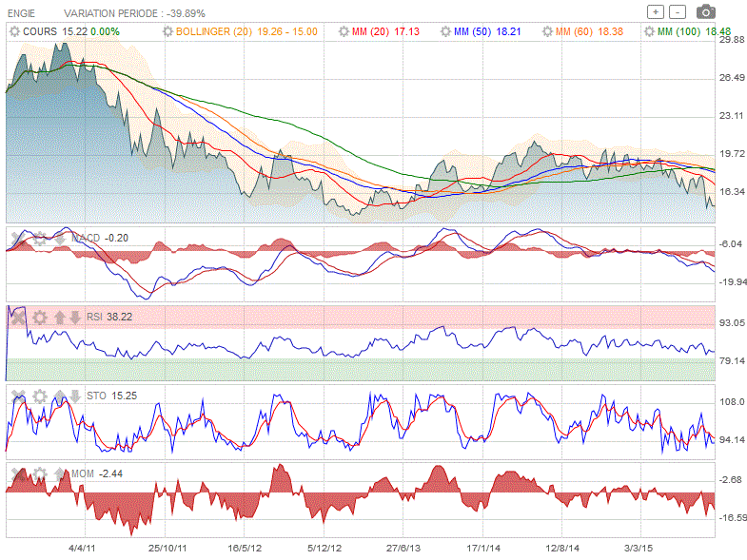The height and width of the screenshot is (560, 747).
Task: Take a chart snapshot with the camera icon
Action: tap(705, 11)
